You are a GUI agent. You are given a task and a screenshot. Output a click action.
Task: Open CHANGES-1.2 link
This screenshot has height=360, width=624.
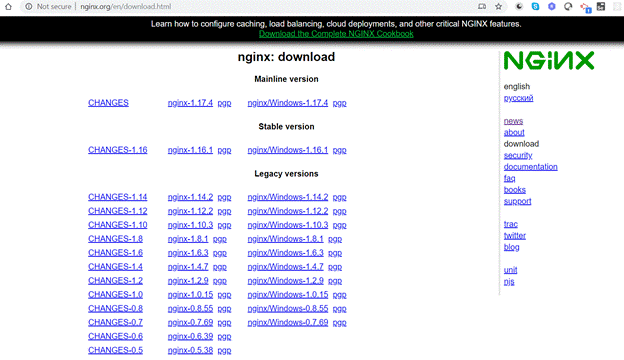(115, 280)
